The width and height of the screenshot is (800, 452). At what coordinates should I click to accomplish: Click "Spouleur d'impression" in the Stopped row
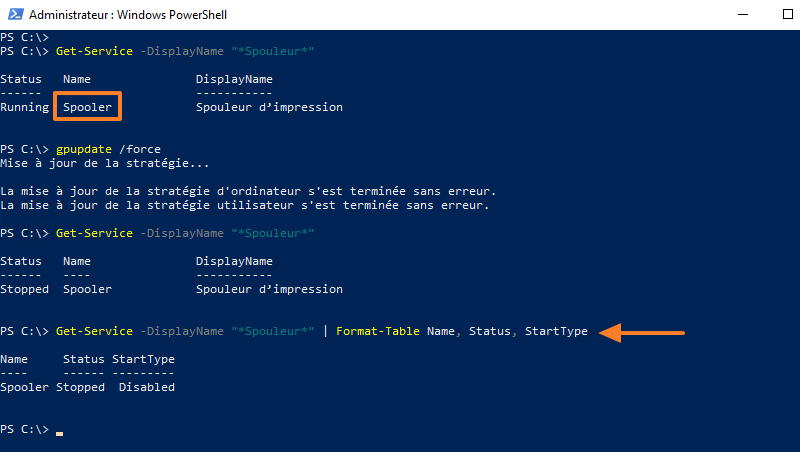(x=269, y=289)
